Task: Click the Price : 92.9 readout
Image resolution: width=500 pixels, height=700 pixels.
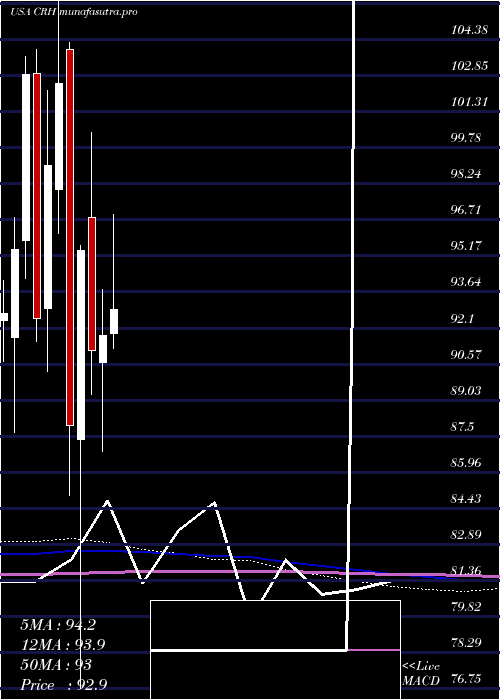Action: tap(63, 684)
